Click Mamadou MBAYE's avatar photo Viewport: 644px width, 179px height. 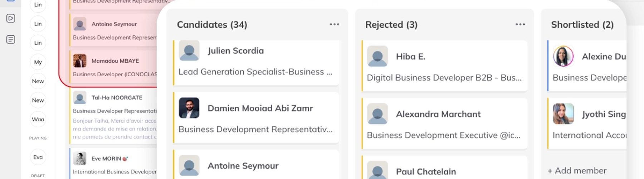(x=80, y=61)
